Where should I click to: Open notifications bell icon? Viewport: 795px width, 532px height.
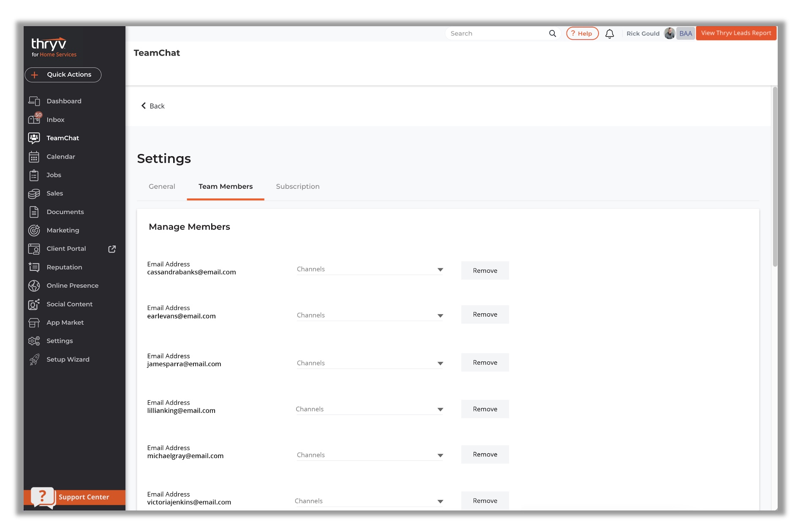pyautogui.click(x=609, y=34)
